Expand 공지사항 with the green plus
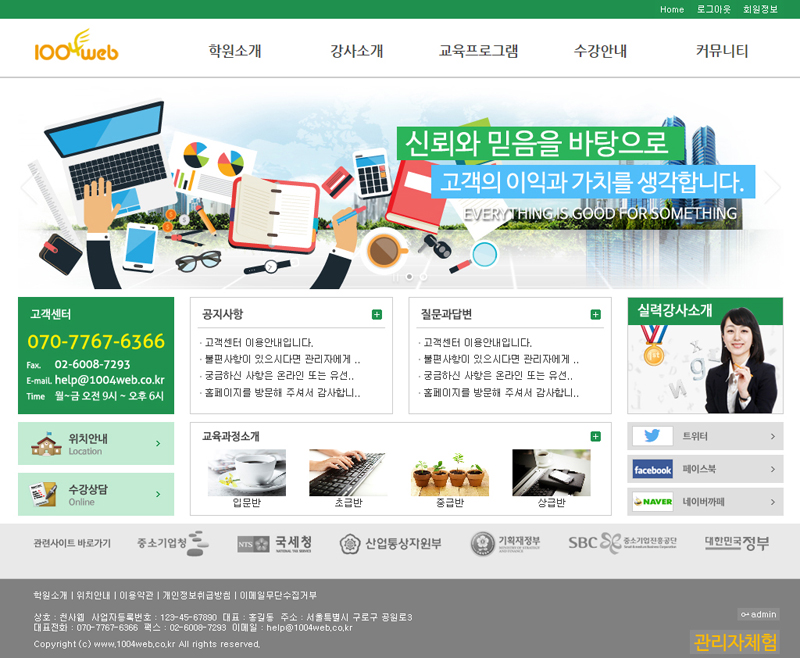Viewport: 800px width, 658px height. point(377,315)
